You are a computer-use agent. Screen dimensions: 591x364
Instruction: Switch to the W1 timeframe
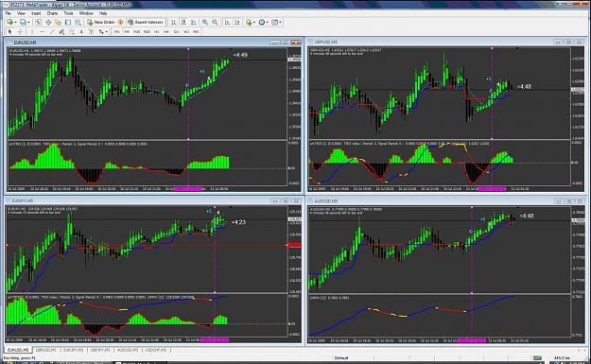(x=186, y=31)
